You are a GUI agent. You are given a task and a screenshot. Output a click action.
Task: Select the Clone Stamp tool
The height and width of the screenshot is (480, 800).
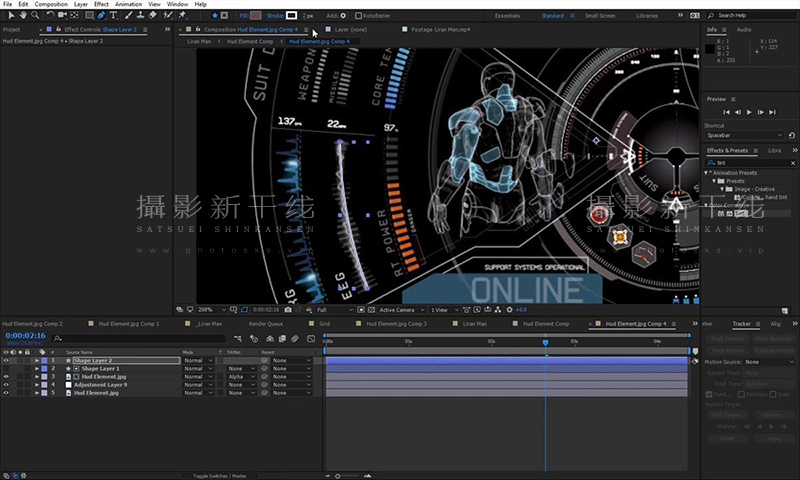tap(140, 15)
